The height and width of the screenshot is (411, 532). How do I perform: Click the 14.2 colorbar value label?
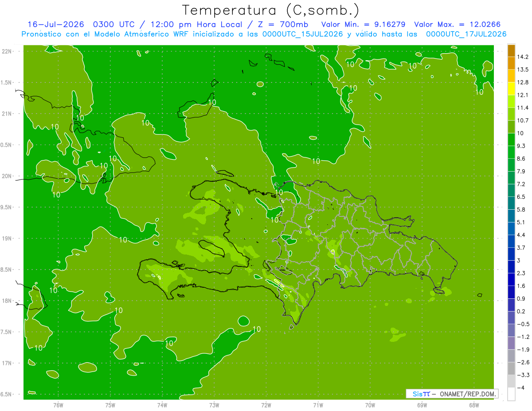click(523, 57)
